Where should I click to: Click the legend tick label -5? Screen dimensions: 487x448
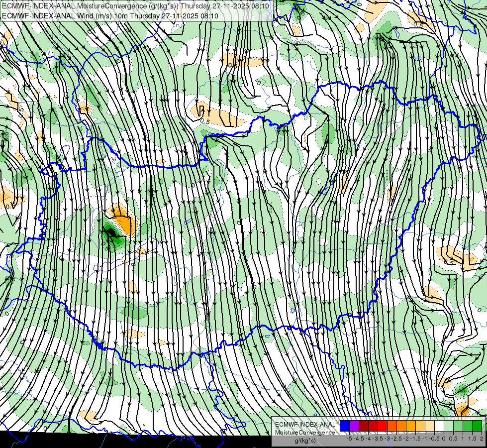(x=349, y=439)
